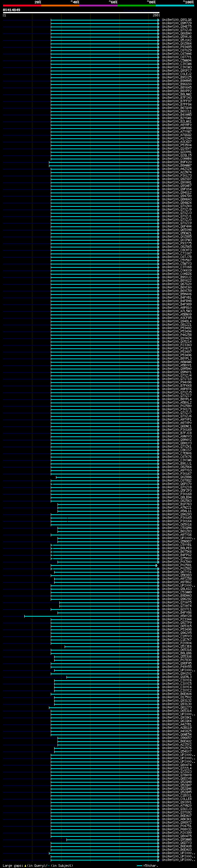Screen dimensions: 197x868
Task: Select hit label UniRef100_B9SXZ5
Action: [177, 78]
